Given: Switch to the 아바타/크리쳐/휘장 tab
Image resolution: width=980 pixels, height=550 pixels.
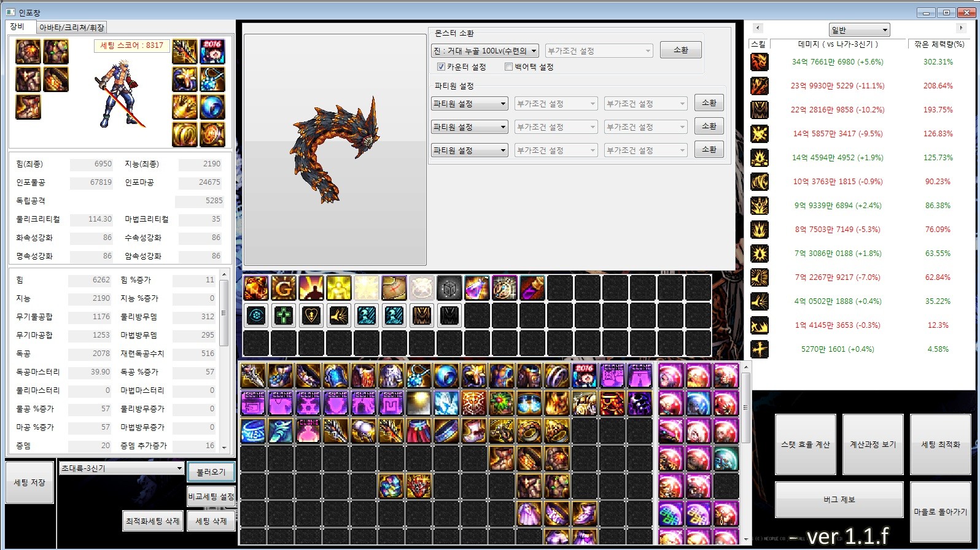Looking at the screenshot, I should (x=71, y=28).
